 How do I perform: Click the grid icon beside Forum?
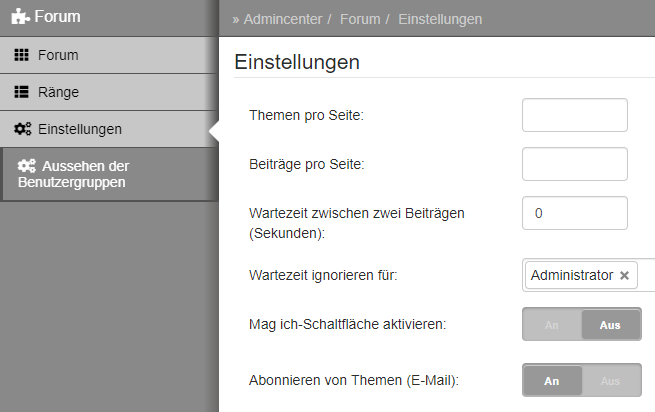[x=21, y=55]
